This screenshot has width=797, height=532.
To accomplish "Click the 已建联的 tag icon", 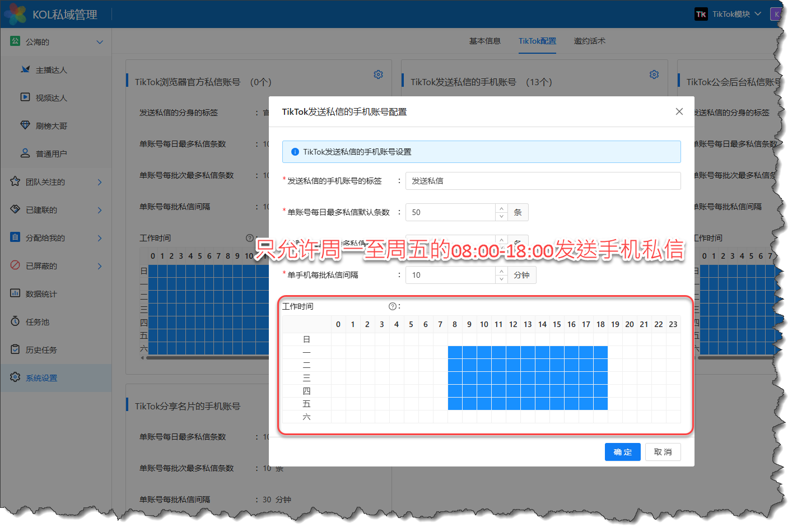I will [x=15, y=209].
